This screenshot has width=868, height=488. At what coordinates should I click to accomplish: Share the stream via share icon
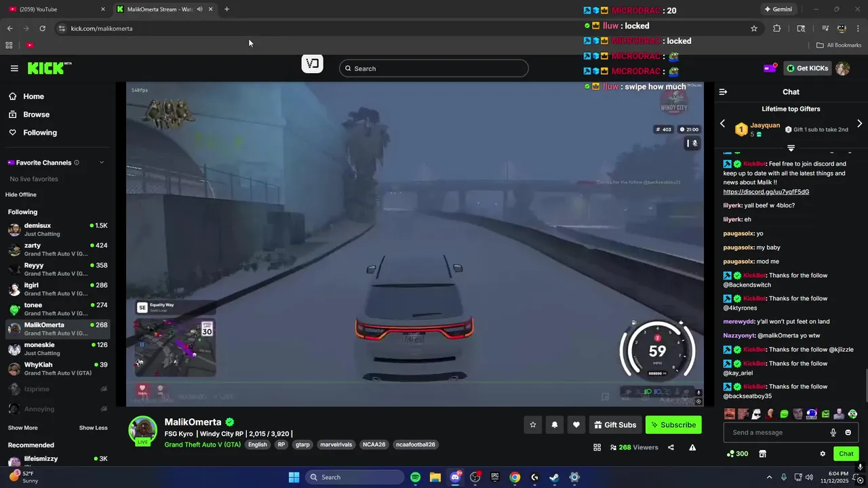(x=671, y=447)
